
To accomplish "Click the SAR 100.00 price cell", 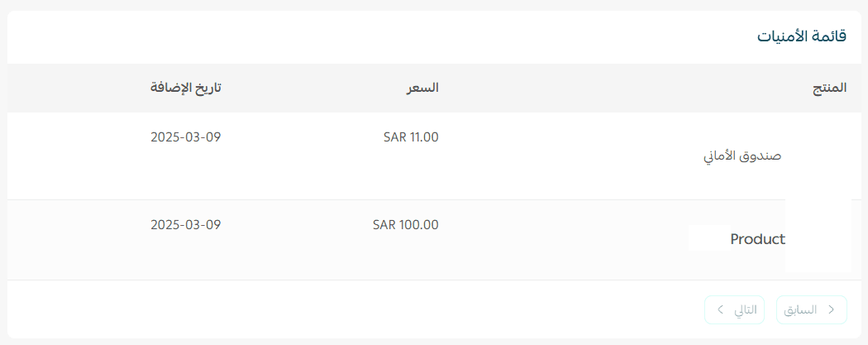I will pos(405,224).
